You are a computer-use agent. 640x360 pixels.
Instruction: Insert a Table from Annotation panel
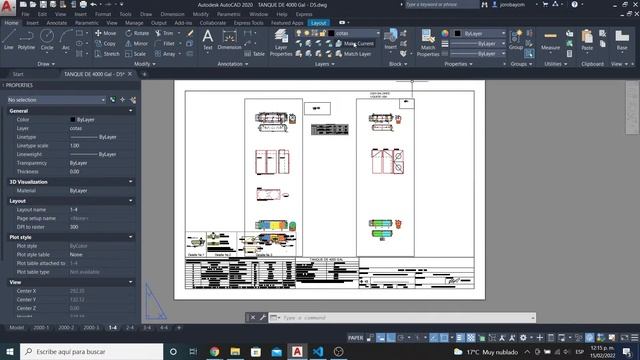254,53
